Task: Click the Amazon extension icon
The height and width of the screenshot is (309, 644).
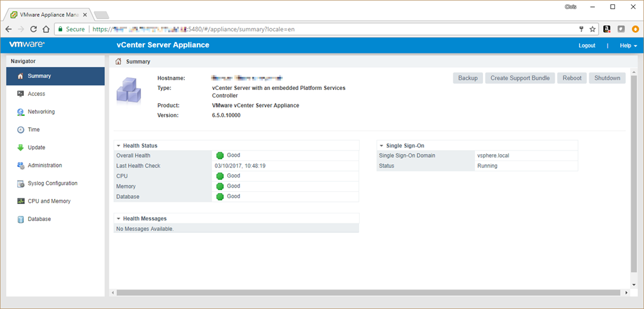Action: (x=607, y=29)
